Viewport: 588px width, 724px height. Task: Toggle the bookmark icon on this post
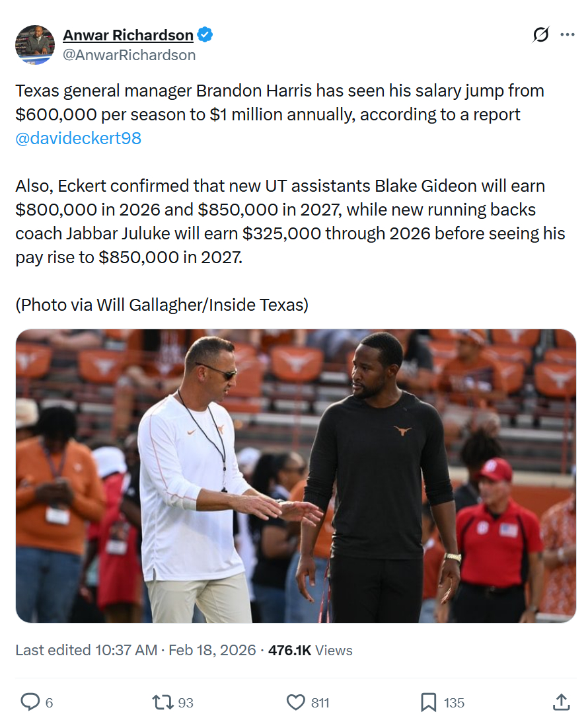[x=429, y=702]
